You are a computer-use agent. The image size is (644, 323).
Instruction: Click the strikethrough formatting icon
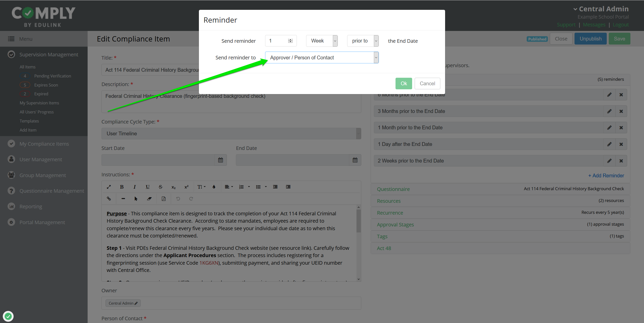point(160,187)
